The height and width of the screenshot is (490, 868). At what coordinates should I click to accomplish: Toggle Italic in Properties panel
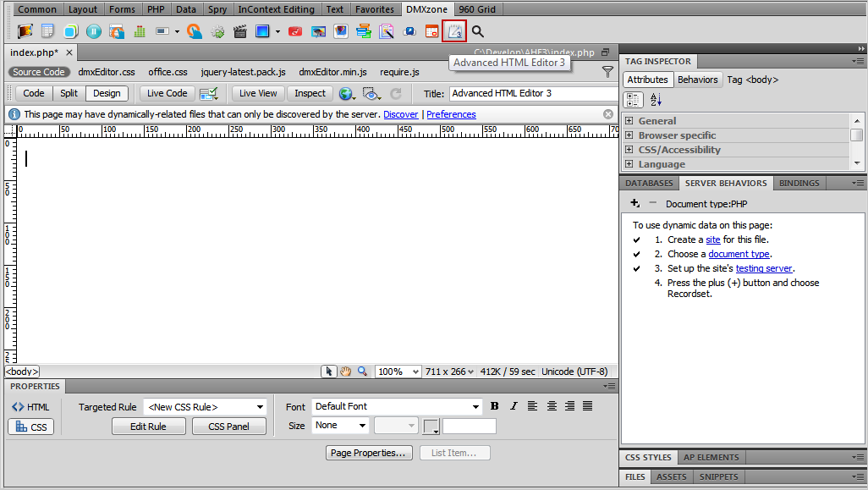click(x=514, y=406)
